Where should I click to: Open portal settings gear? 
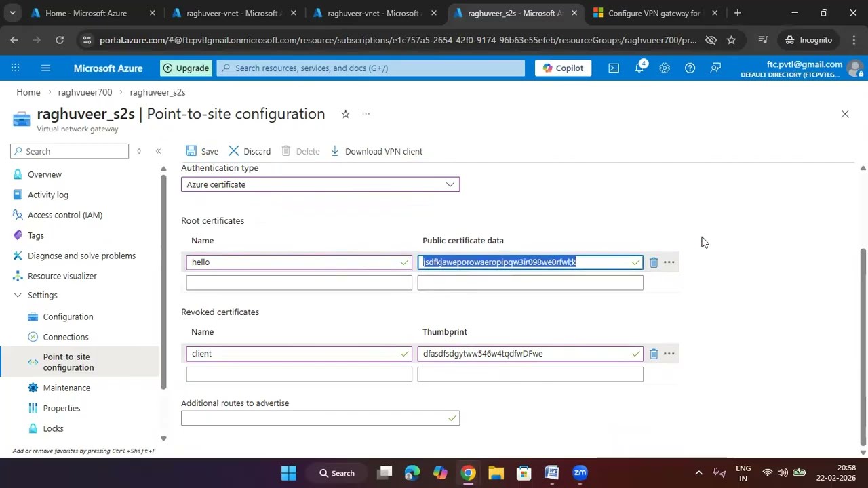click(x=665, y=68)
